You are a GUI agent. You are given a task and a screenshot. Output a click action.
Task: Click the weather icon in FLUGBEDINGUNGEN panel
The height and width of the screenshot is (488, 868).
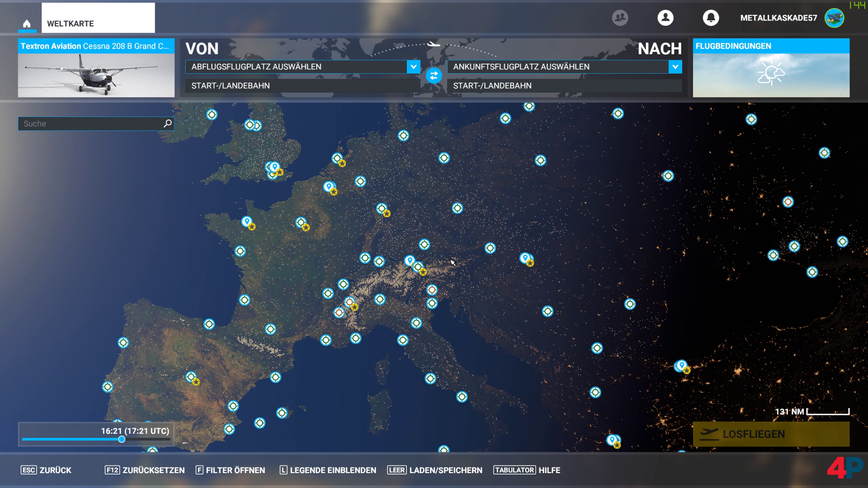pyautogui.click(x=771, y=72)
